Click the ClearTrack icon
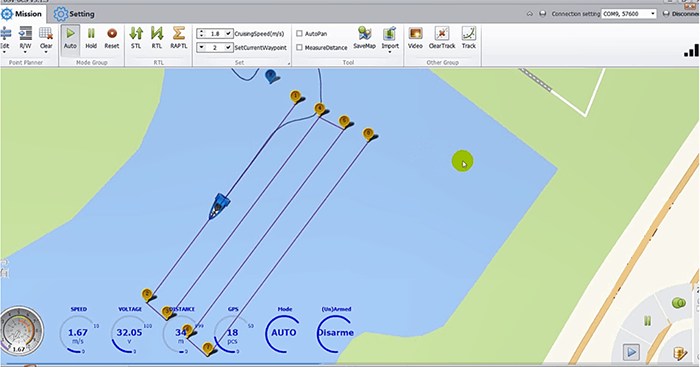 pos(442,33)
